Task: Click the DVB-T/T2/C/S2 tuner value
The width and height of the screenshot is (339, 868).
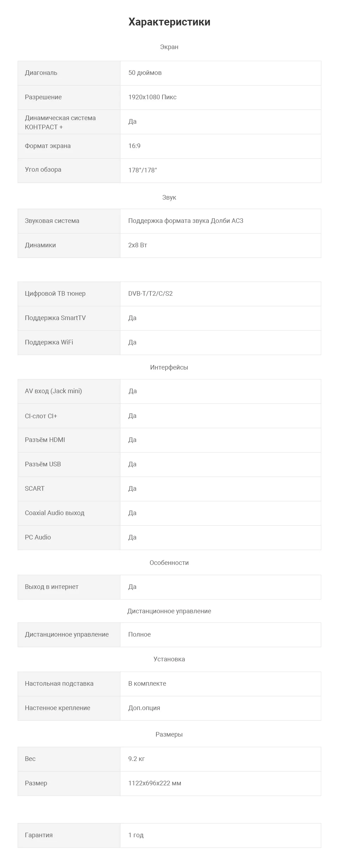Action: tap(150, 294)
